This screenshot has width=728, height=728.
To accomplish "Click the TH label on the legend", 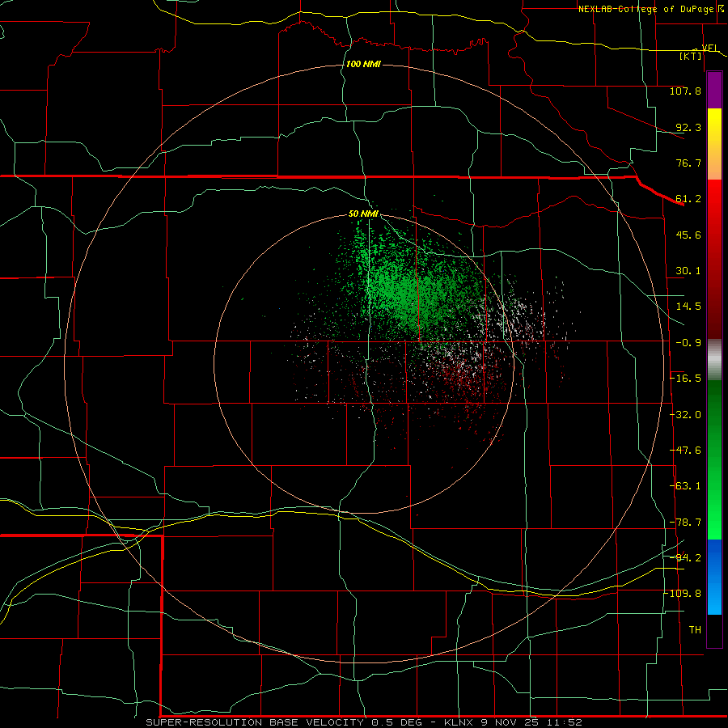I will tap(695, 630).
